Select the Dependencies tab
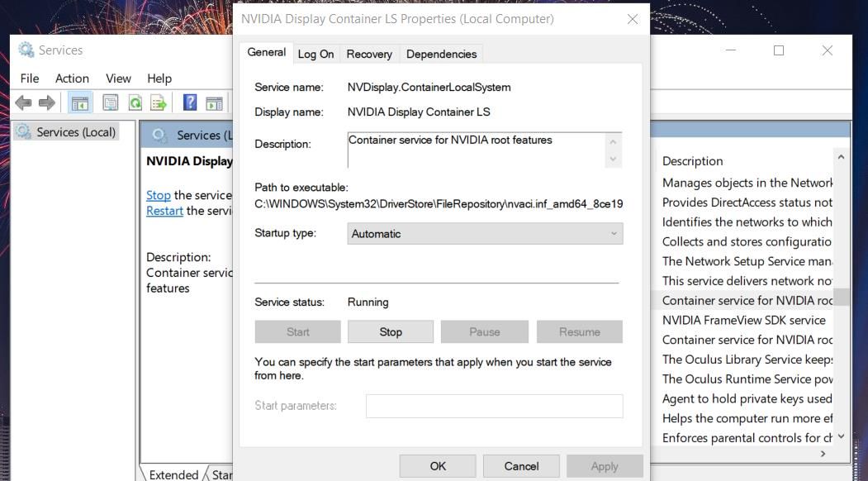 click(441, 54)
